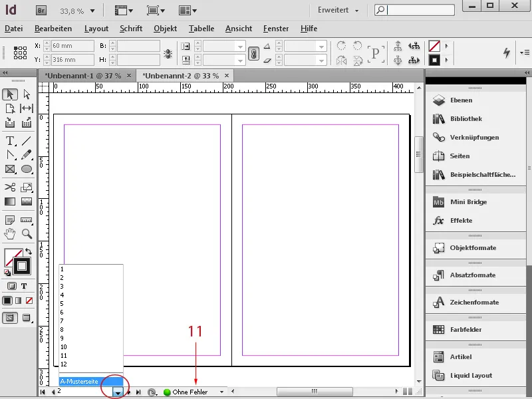532x399 pixels.
Task: Select the Line tool
Action: tap(27, 140)
